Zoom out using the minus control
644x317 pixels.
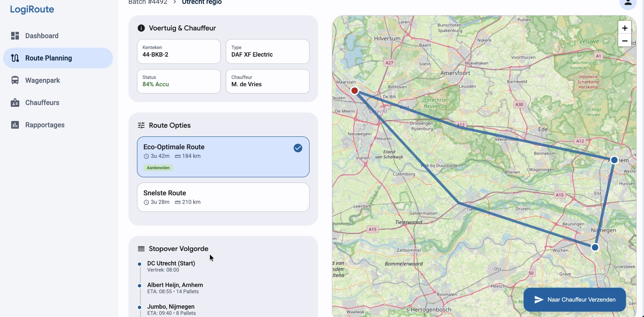coord(625,41)
